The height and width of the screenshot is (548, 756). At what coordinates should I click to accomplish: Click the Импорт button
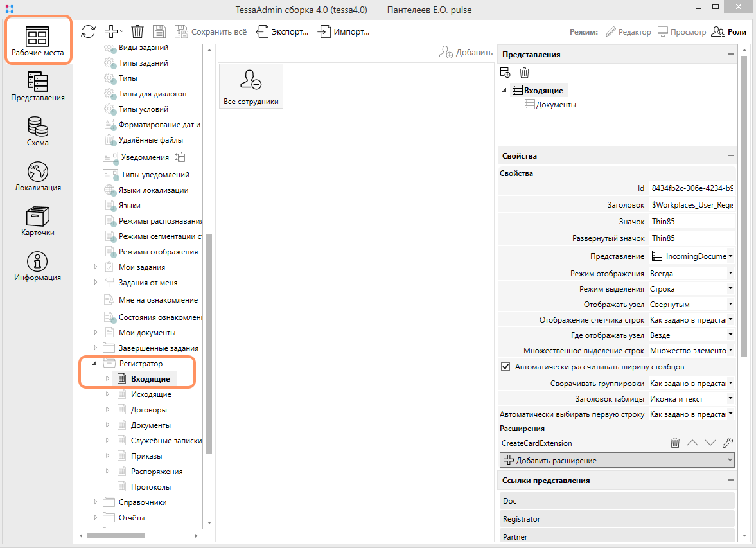click(344, 31)
